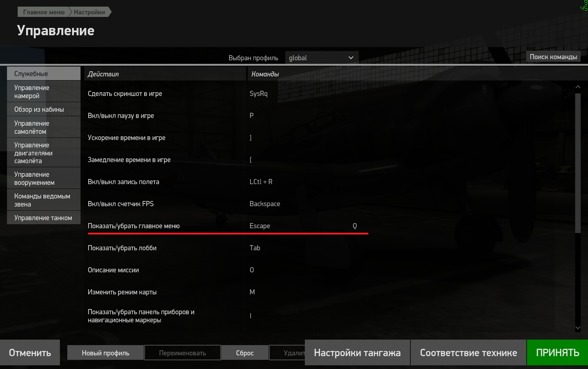
Task: Open Управление камерой category
Action: 44,92
